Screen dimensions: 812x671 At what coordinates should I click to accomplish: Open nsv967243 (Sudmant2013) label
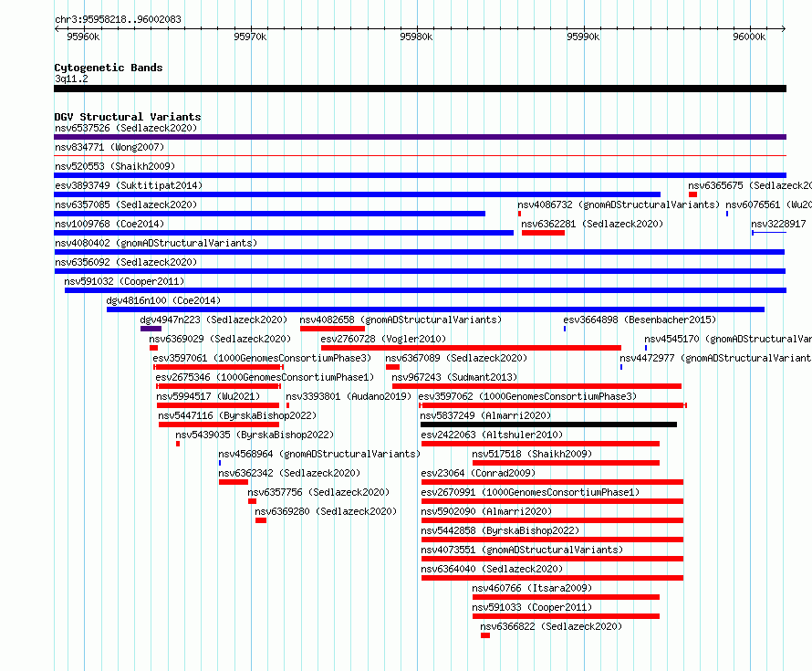tap(454, 377)
